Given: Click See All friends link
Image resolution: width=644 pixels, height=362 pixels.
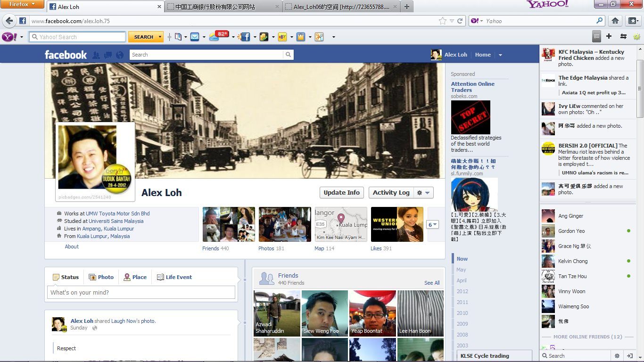Looking at the screenshot, I should [x=432, y=283].
